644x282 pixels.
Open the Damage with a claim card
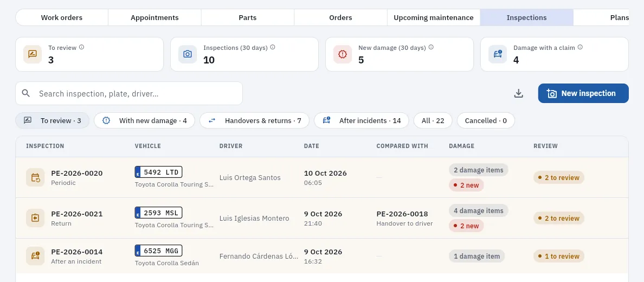pyautogui.click(x=555, y=54)
